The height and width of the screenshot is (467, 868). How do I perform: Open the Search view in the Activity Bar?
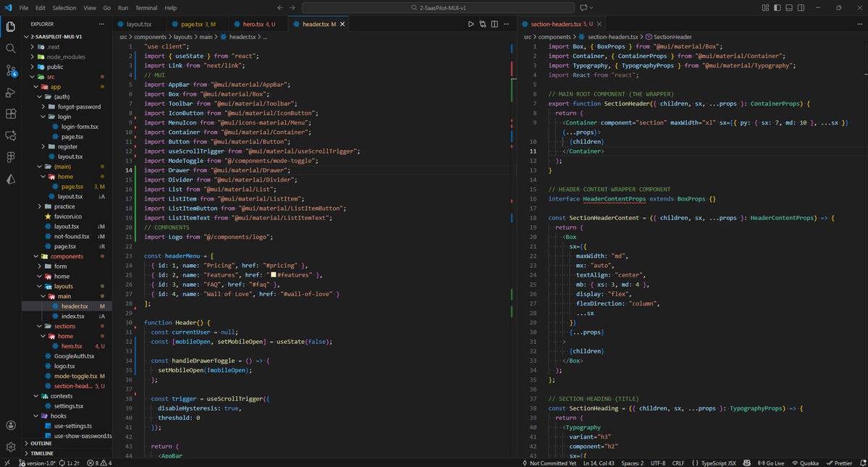coord(10,49)
